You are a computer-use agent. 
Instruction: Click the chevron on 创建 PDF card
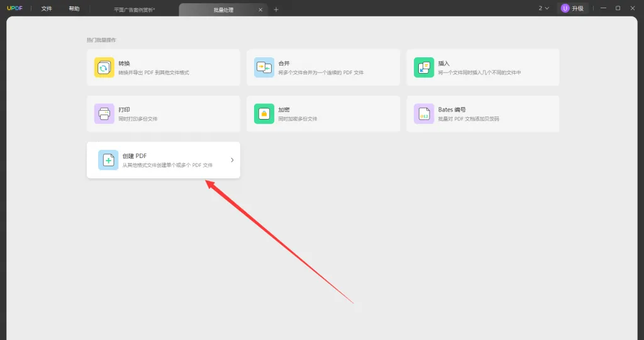[232, 160]
